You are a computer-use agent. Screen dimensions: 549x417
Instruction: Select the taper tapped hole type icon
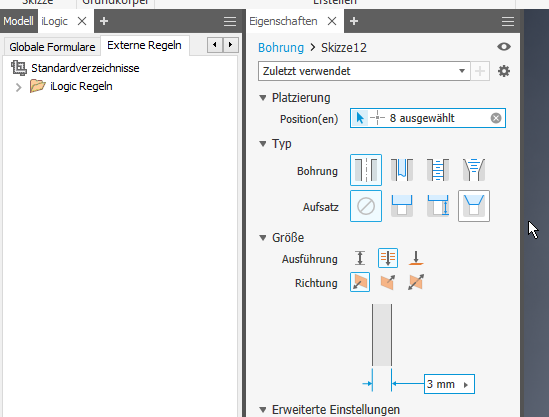point(474,170)
